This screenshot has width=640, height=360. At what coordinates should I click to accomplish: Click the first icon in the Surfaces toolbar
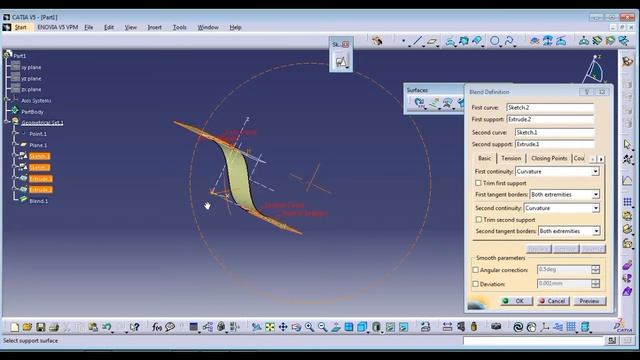click(x=419, y=103)
